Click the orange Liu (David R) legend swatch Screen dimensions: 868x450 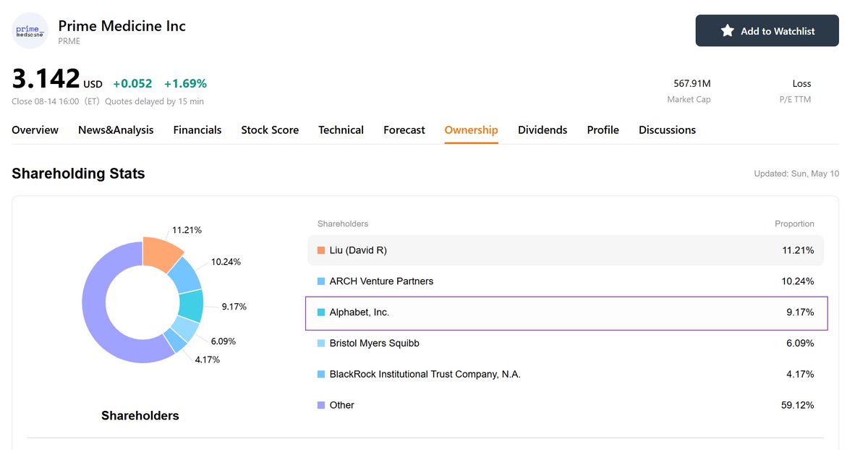(x=321, y=250)
